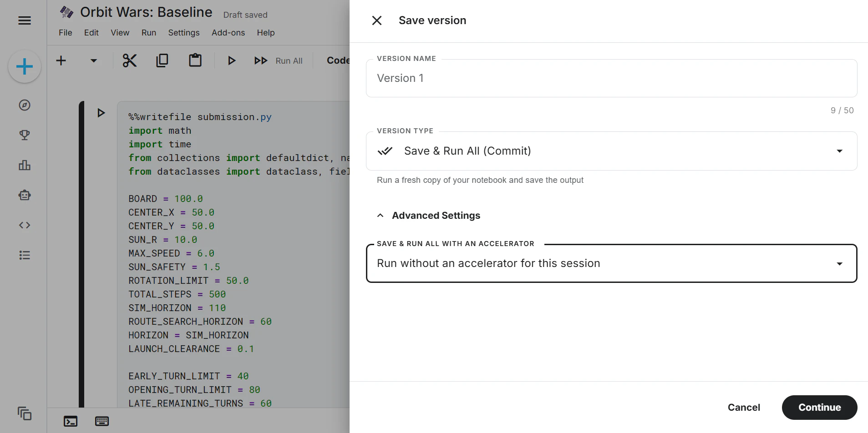Click the Version Name input field
Viewport: 868px width, 433px height.
point(612,78)
